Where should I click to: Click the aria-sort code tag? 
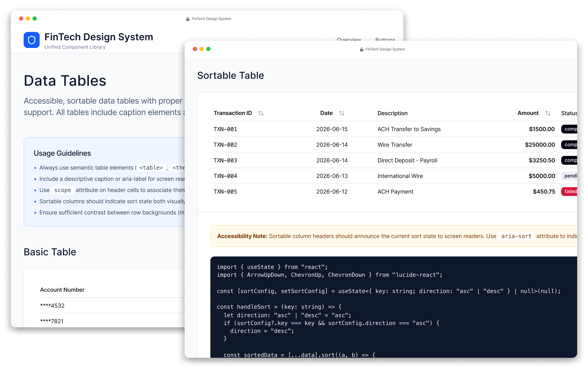click(516, 236)
